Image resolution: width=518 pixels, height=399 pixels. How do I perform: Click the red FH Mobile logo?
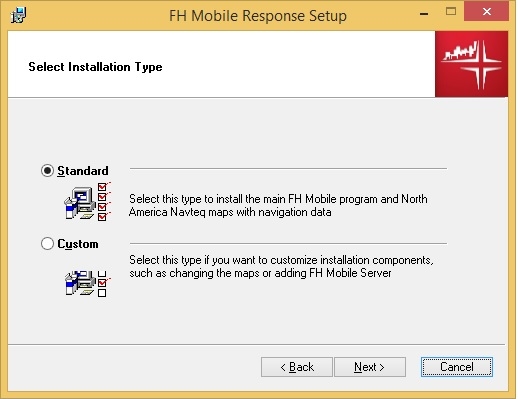(471, 64)
